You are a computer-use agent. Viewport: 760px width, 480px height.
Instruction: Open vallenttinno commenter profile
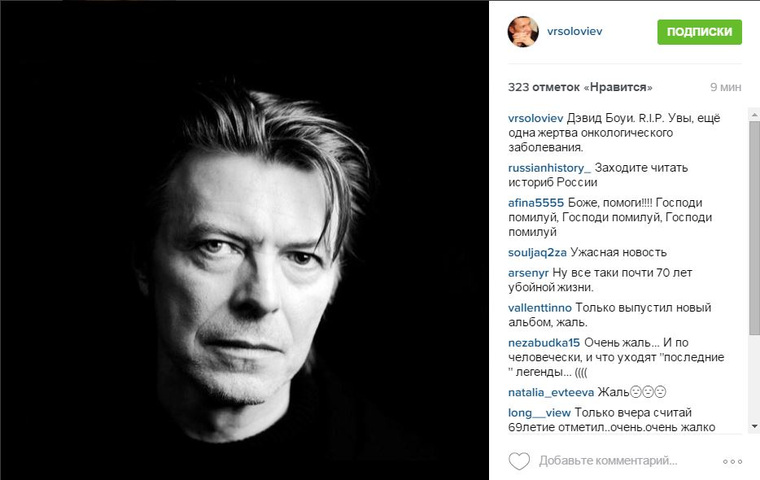tap(540, 308)
